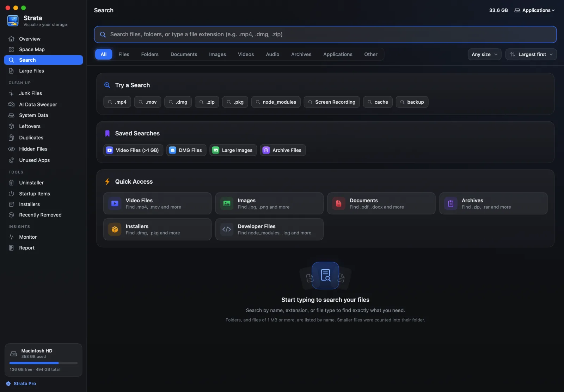Image resolution: width=564 pixels, height=392 pixels.
Task: Open Leftovers in sidebar
Action: click(43, 126)
